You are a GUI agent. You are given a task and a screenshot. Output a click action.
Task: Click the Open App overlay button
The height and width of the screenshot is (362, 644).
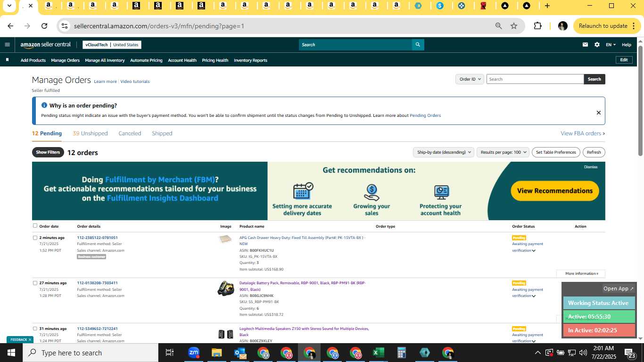point(619,288)
